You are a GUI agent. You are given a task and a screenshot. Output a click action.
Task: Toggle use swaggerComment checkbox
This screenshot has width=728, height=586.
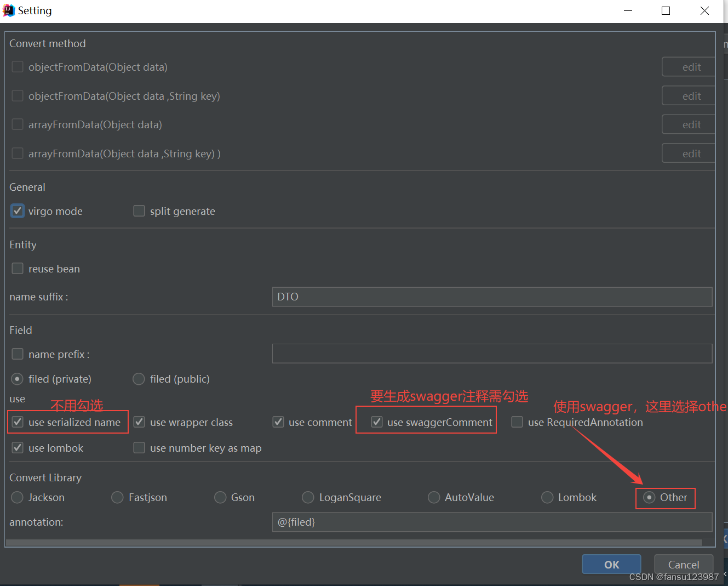point(377,422)
